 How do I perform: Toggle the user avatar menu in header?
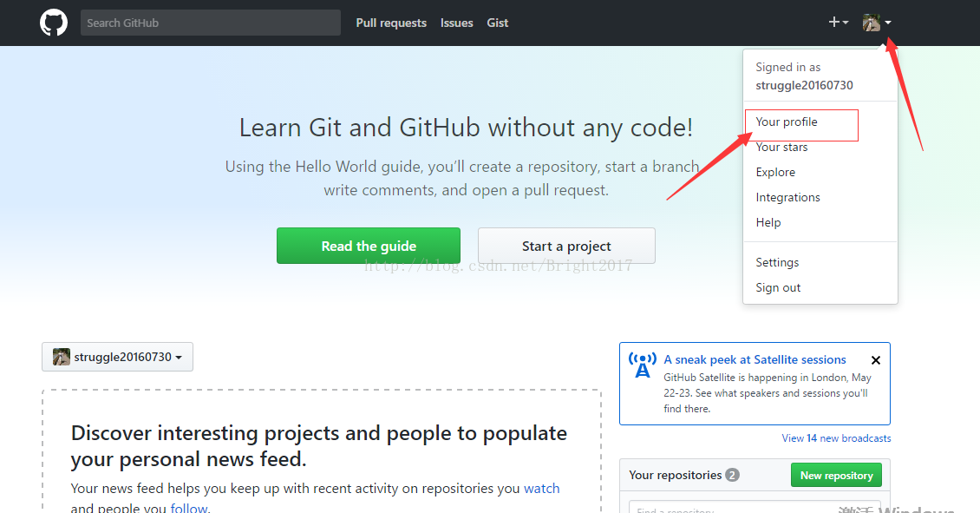click(877, 23)
